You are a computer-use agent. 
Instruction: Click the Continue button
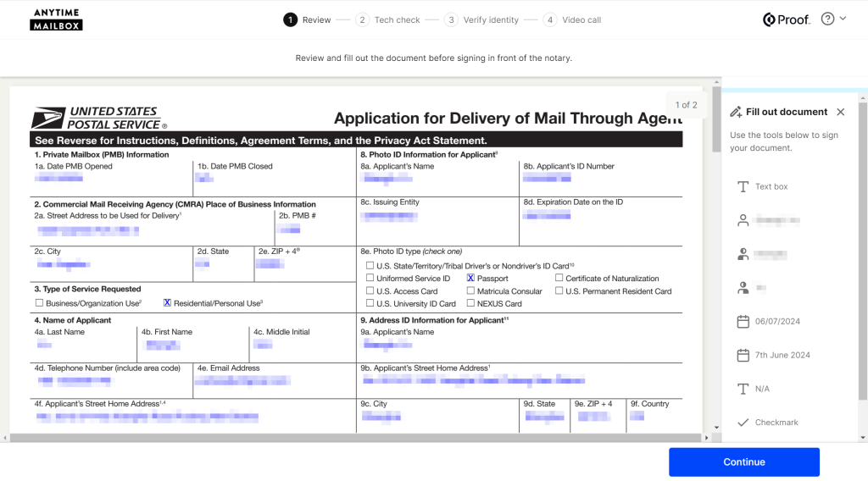(x=743, y=462)
